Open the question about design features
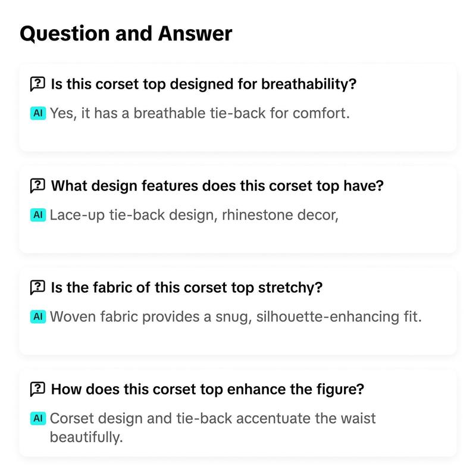Screen dimensions: 476x476 pyautogui.click(x=217, y=186)
